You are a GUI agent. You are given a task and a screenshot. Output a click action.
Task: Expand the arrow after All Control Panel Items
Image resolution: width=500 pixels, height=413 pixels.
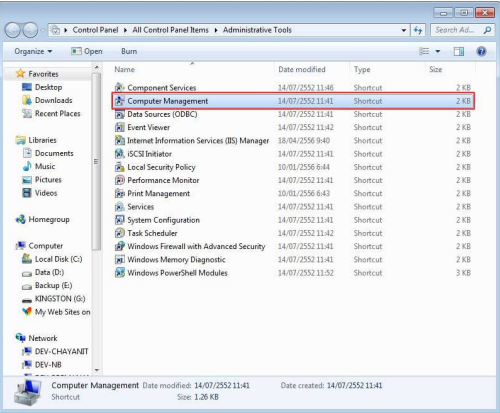216,30
